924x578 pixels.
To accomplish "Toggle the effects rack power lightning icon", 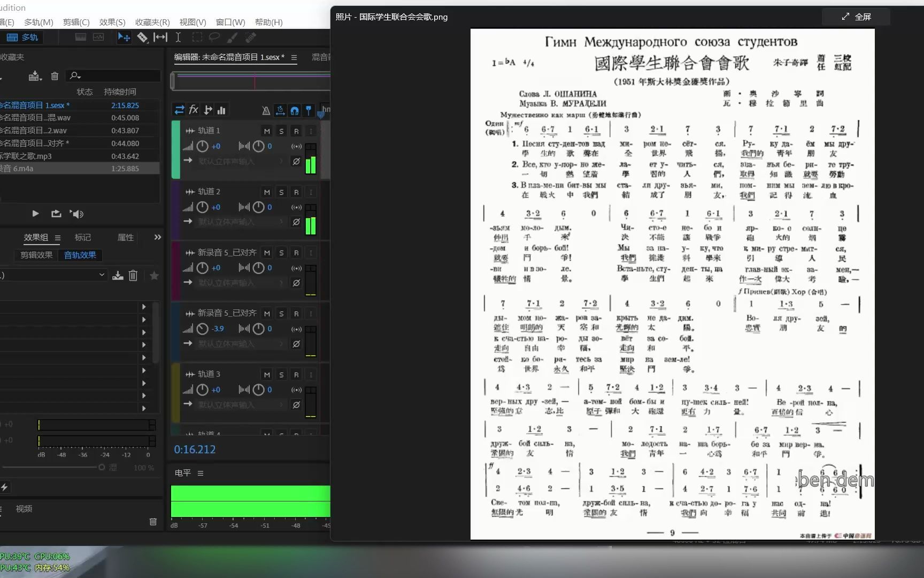I will (x=4, y=487).
